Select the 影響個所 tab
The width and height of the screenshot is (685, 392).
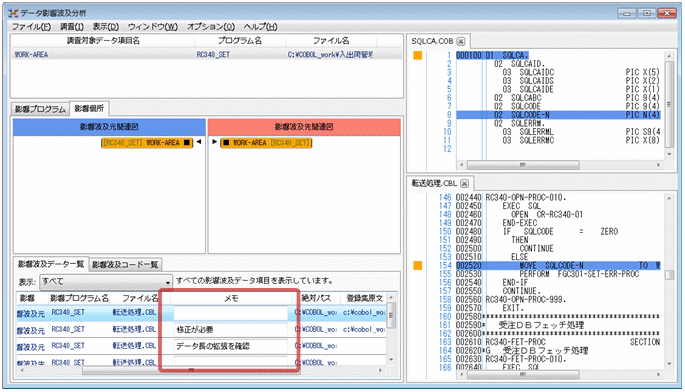click(89, 108)
